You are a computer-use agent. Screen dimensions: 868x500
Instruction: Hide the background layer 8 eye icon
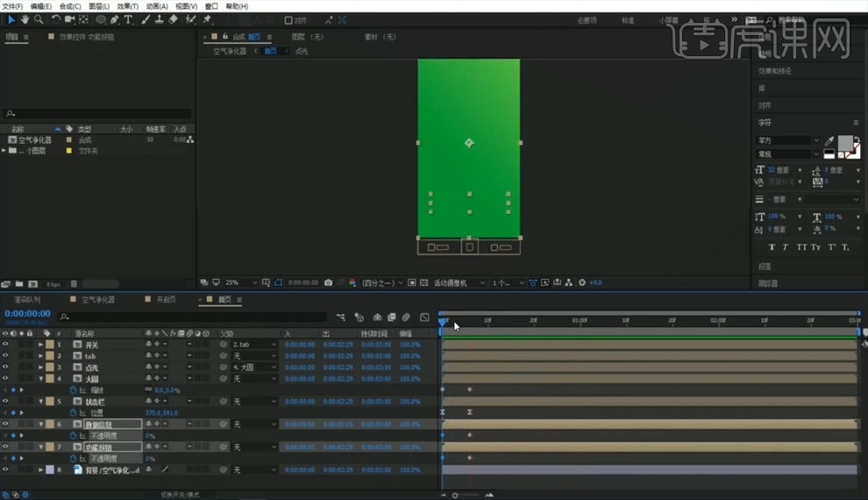5,469
